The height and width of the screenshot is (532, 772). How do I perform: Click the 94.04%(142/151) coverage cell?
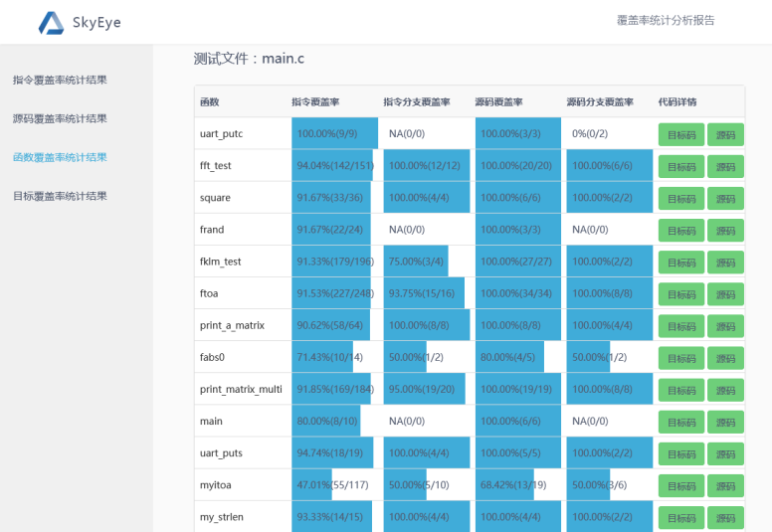334,165
